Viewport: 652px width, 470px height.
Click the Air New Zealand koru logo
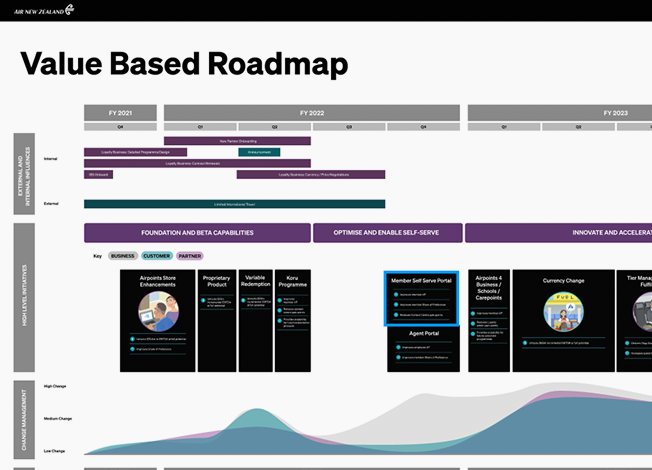coord(70,10)
